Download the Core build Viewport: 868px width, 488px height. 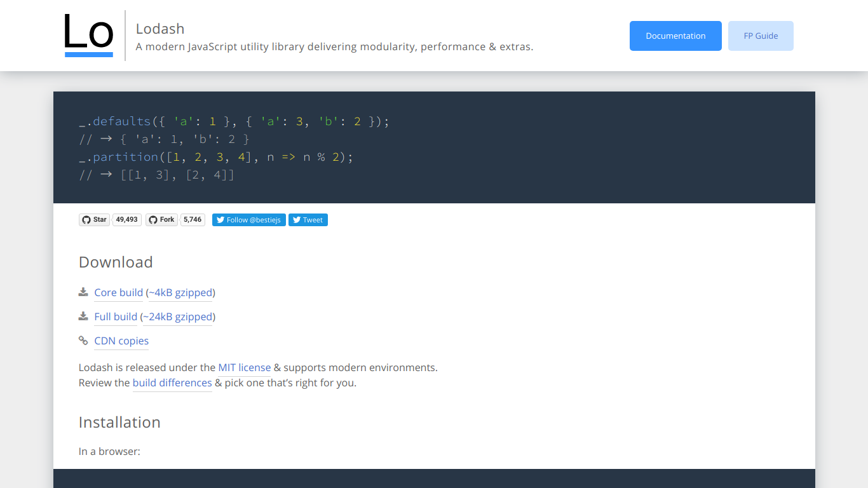tap(119, 293)
